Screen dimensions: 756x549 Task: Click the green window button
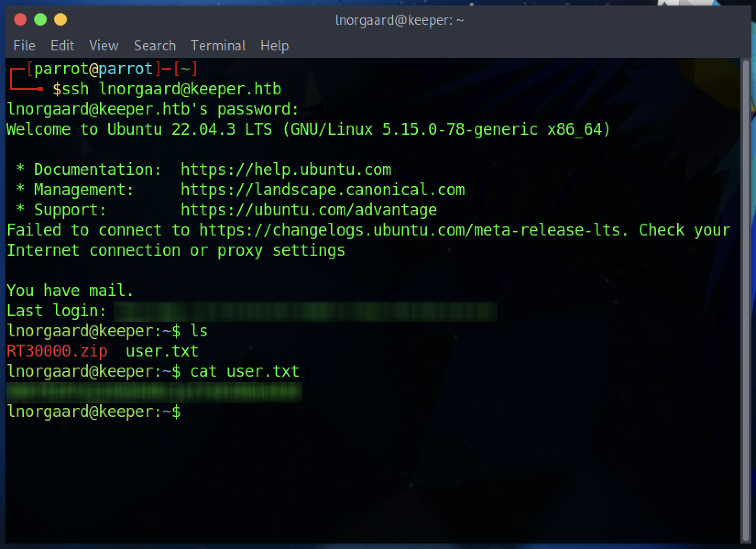click(40, 20)
